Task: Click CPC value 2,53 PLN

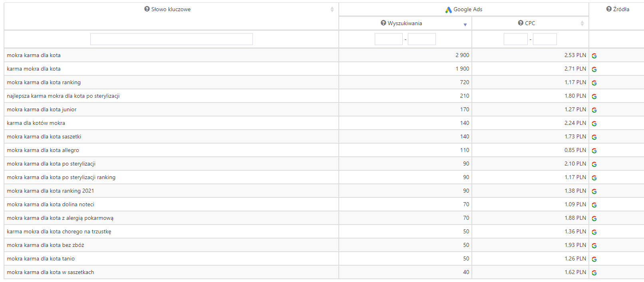Action: tap(575, 55)
